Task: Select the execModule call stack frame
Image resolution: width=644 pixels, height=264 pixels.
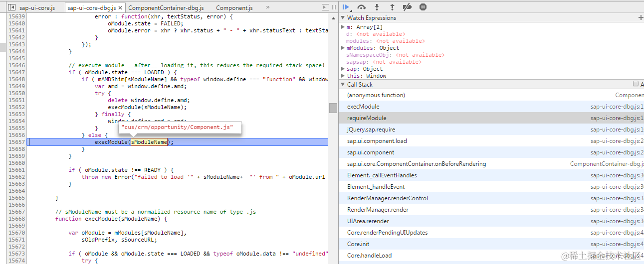Action: [x=491, y=107]
